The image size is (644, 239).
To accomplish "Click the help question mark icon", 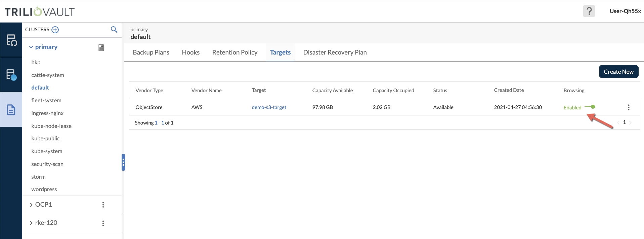I will [x=589, y=11].
